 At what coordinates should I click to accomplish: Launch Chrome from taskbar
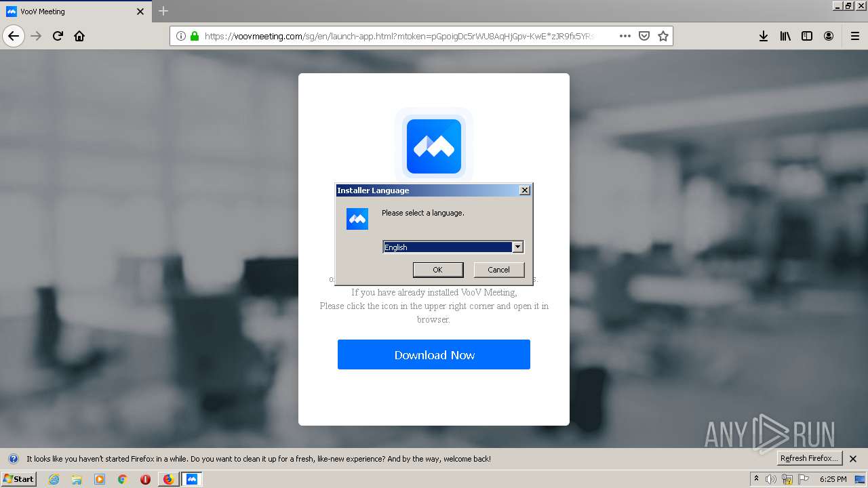click(123, 479)
